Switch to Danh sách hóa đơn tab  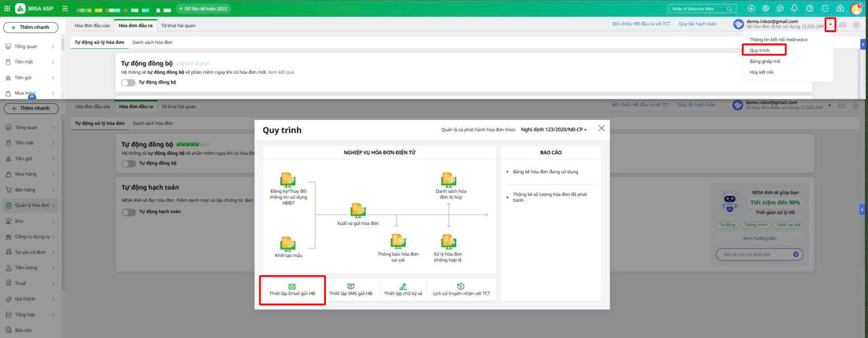(x=152, y=42)
